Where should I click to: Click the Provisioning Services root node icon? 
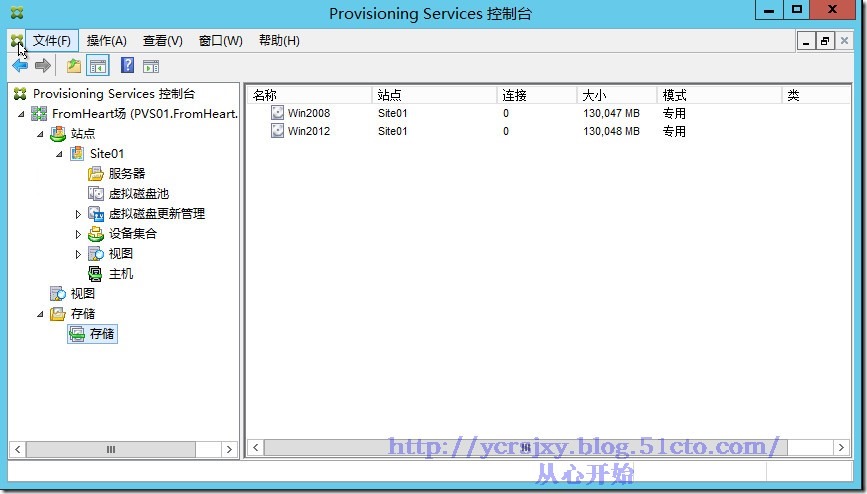[x=20, y=93]
